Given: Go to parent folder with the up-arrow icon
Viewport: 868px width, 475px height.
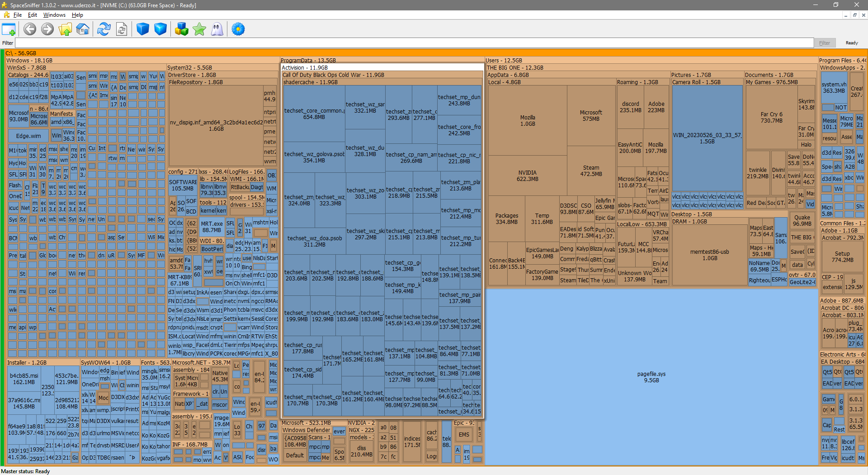Looking at the screenshot, I should pyautogui.click(x=65, y=29).
